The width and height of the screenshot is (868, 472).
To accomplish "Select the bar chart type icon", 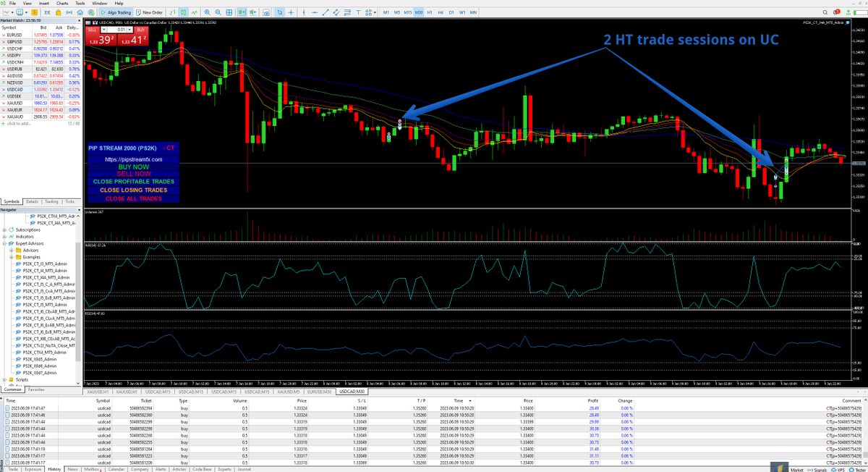I will point(172,12).
